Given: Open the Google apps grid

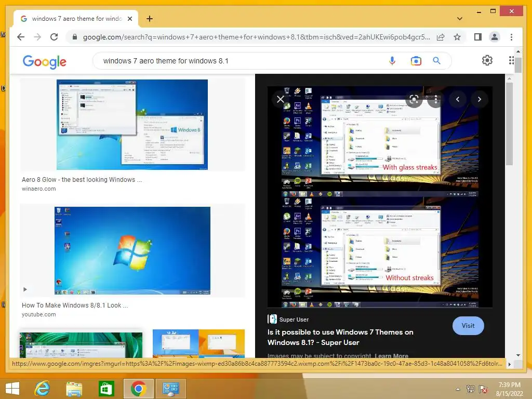Looking at the screenshot, I should tap(511, 60).
